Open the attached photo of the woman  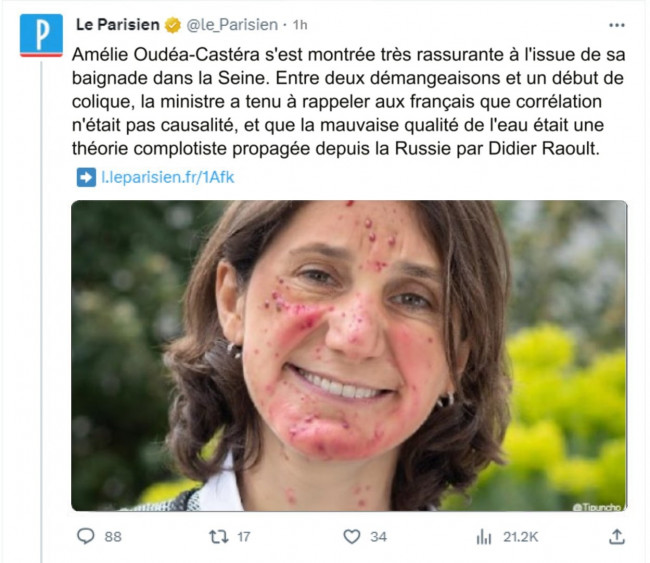click(x=349, y=355)
